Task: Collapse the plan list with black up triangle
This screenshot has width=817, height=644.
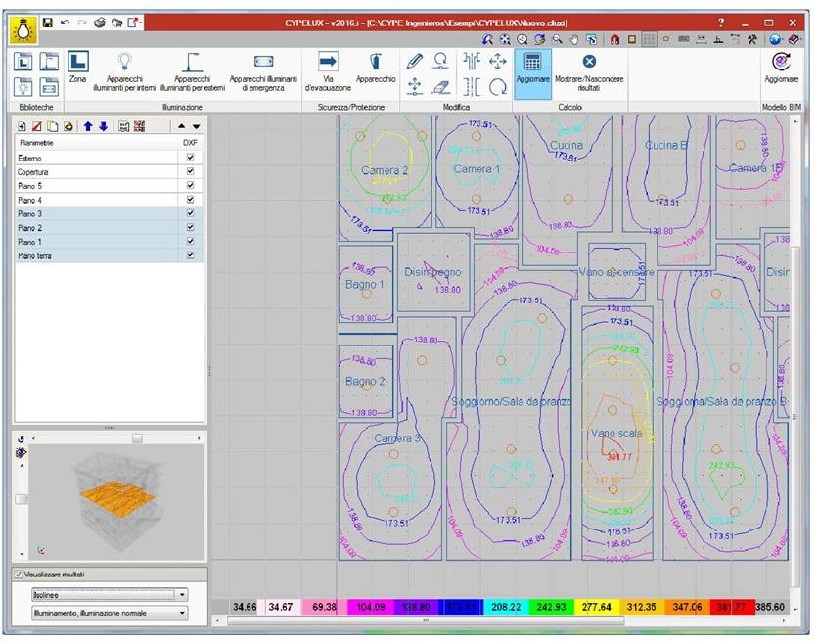Action: pos(181,126)
